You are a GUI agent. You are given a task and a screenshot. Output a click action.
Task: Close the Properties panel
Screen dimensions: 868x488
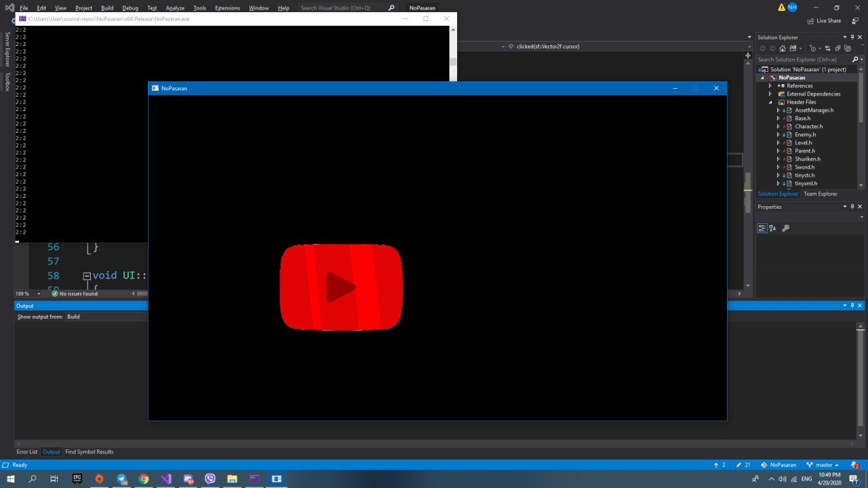[860, 207]
